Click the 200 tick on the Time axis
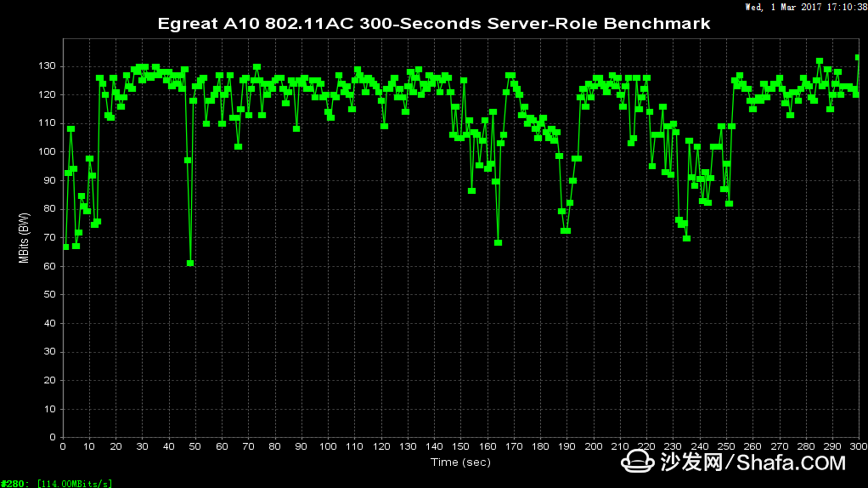 coord(594,446)
